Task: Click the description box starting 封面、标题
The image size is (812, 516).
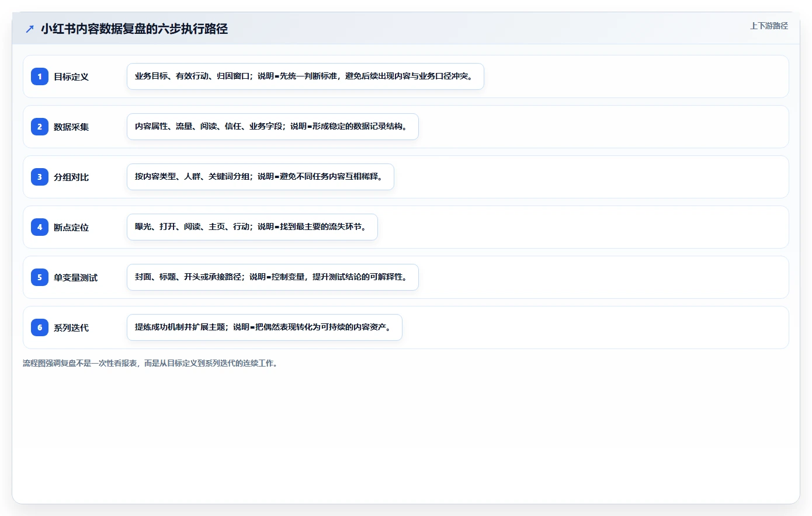Action: coord(273,277)
